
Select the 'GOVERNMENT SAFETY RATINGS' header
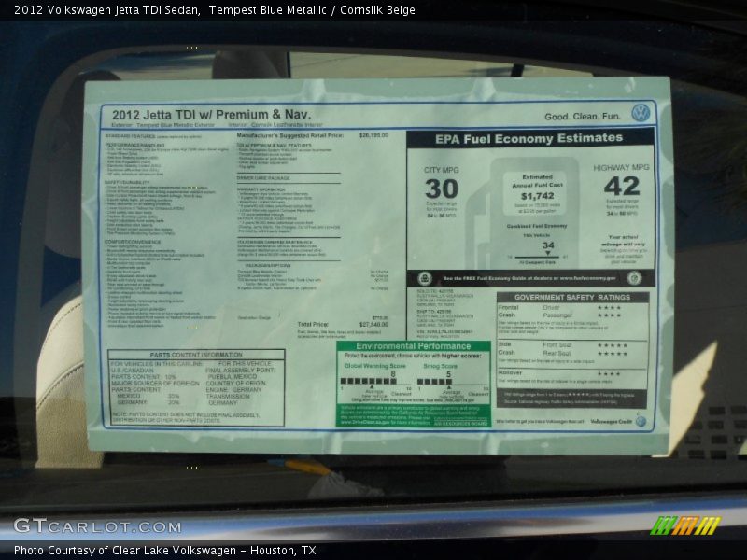point(572,297)
